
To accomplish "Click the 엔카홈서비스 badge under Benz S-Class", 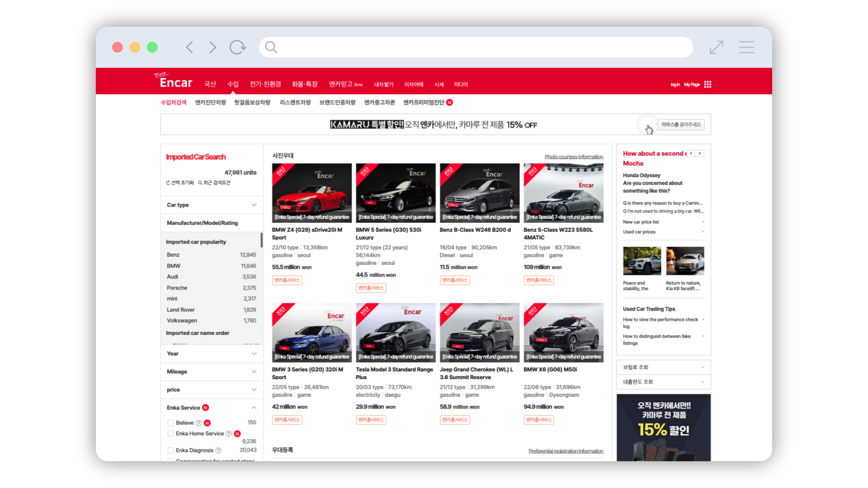I will point(539,280).
